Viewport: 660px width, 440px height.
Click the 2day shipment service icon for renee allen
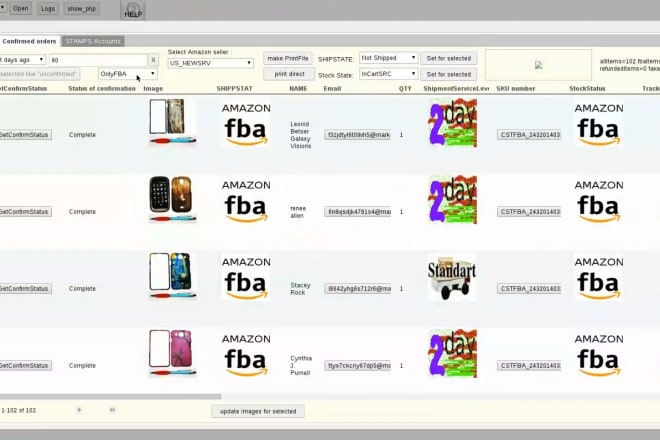[x=453, y=200]
